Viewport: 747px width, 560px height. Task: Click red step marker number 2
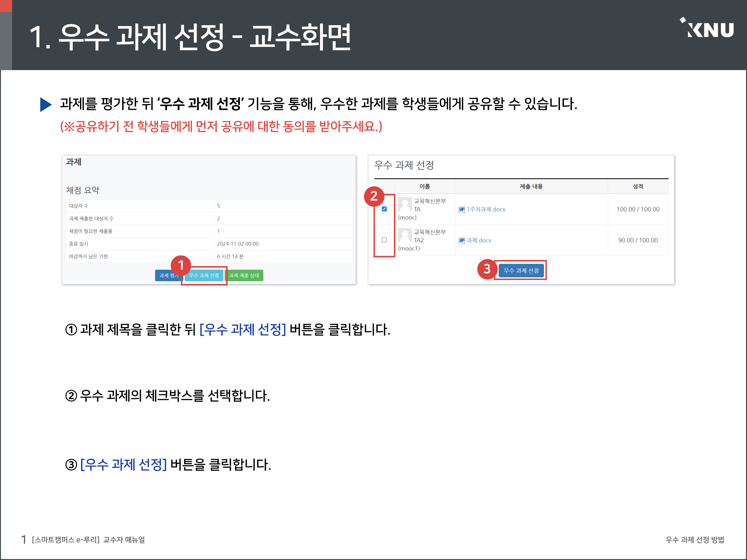tap(374, 196)
